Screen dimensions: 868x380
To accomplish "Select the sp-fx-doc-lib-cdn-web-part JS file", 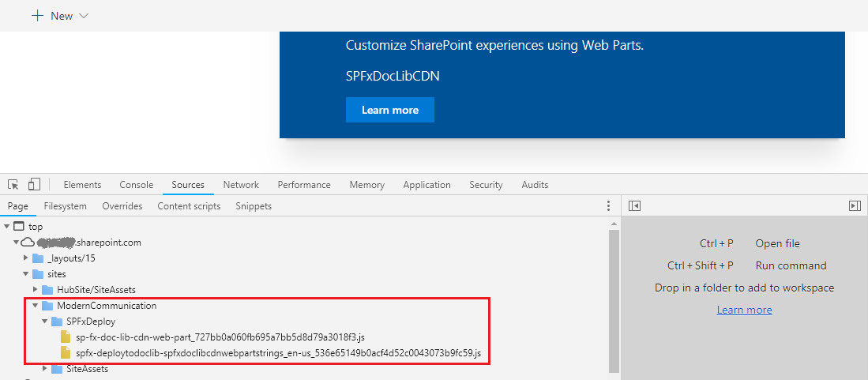I will pyautogui.click(x=220, y=337).
